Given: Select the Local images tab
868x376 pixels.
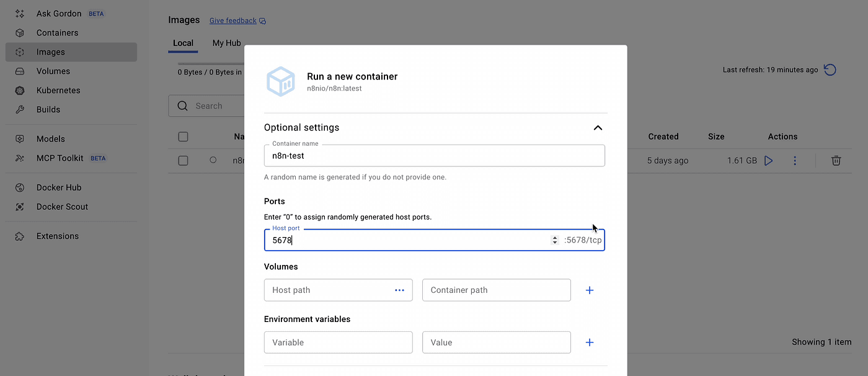Looking at the screenshot, I should click(x=183, y=43).
